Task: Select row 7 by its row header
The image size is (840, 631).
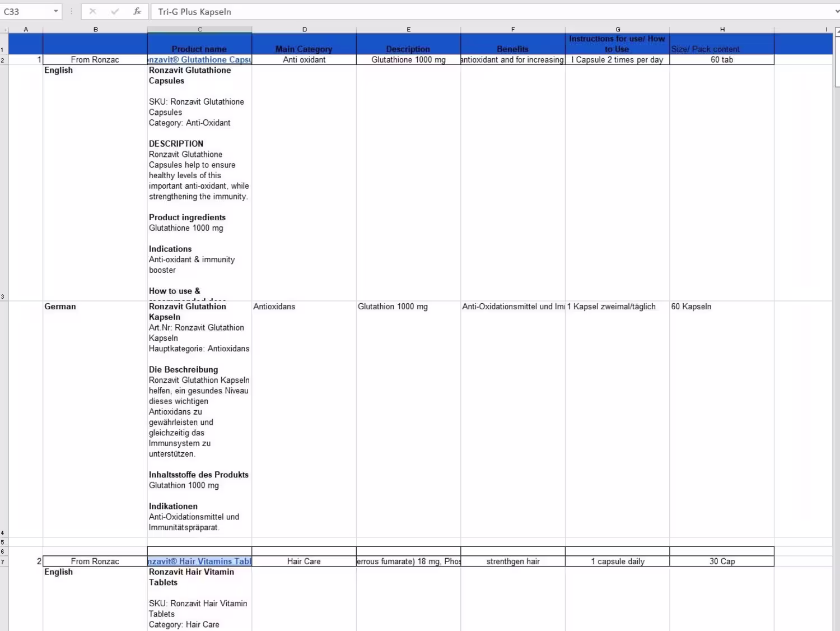Action: 4,562
